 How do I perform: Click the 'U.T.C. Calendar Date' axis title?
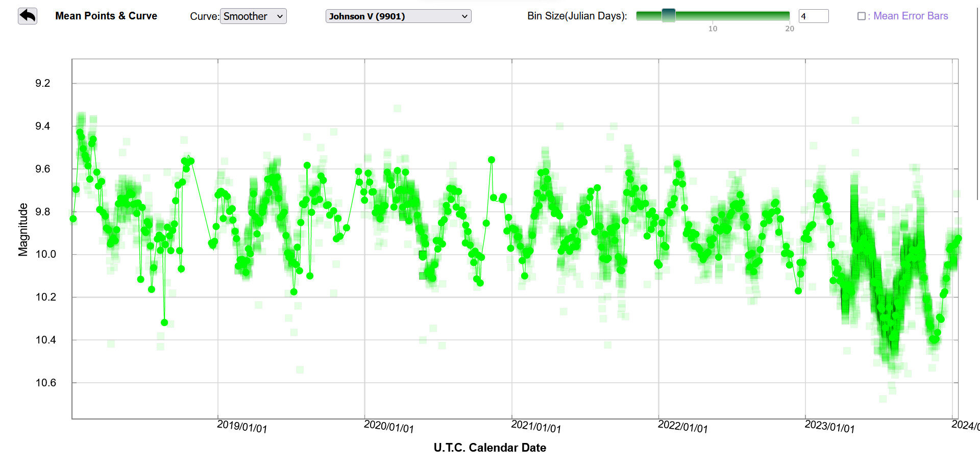click(490, 448)
